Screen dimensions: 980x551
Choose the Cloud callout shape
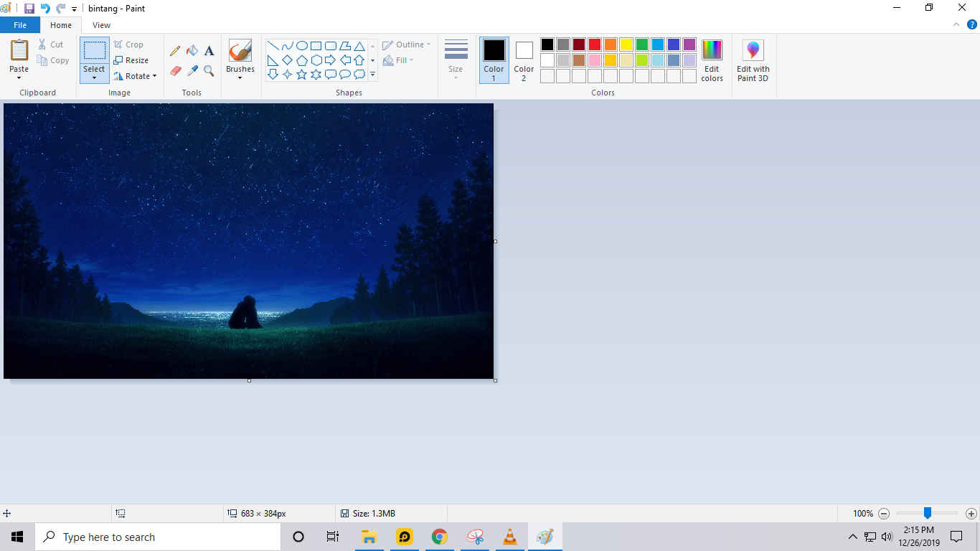pos(359,75)
